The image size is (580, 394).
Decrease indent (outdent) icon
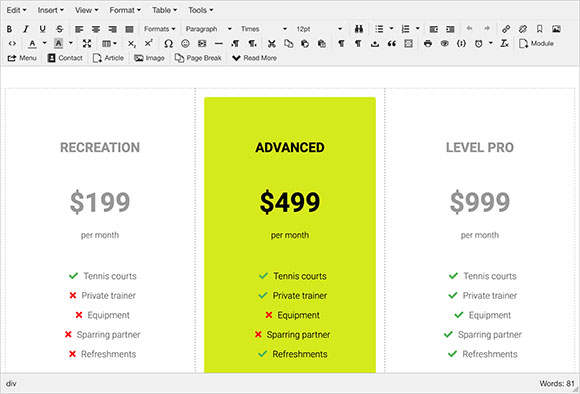(434, 29)
